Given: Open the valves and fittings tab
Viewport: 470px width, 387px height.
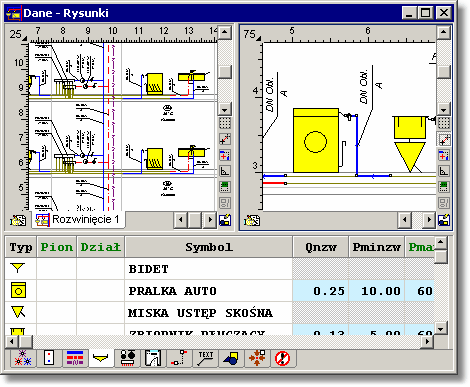Looking at the screenshot, I should [x=127, y=358].
